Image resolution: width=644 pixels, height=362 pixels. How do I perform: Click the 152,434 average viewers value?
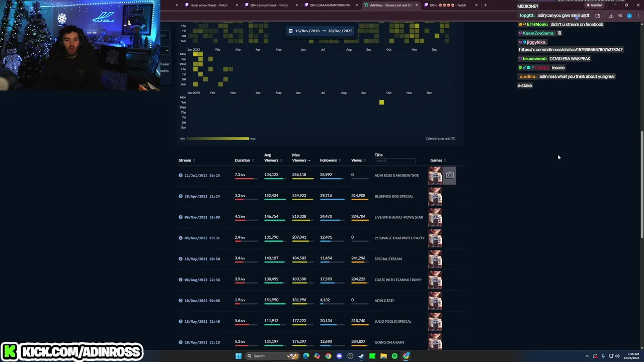[x=271, y=196]
